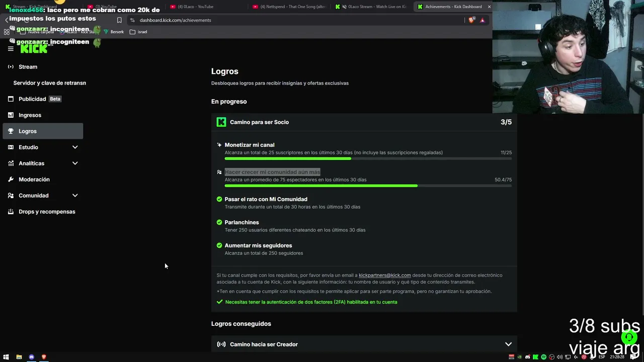Click the Monetizar mi canal sparkle icon
644x362 pixels.
219,145
